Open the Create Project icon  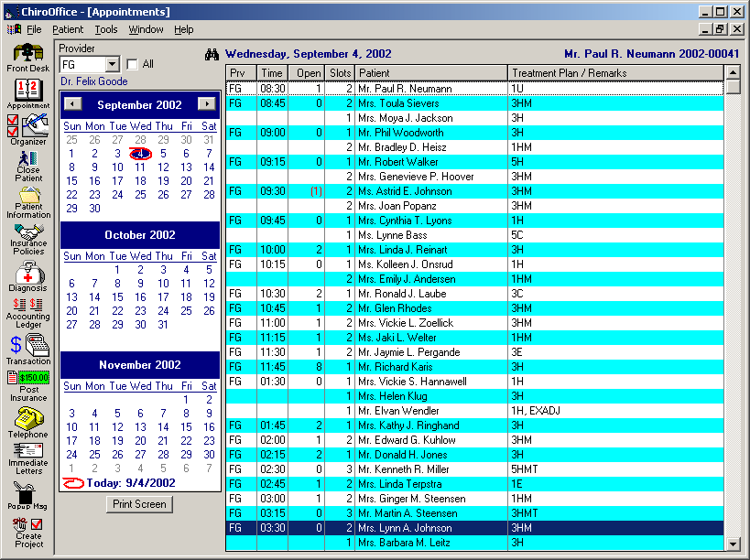(x=28, y=533)
